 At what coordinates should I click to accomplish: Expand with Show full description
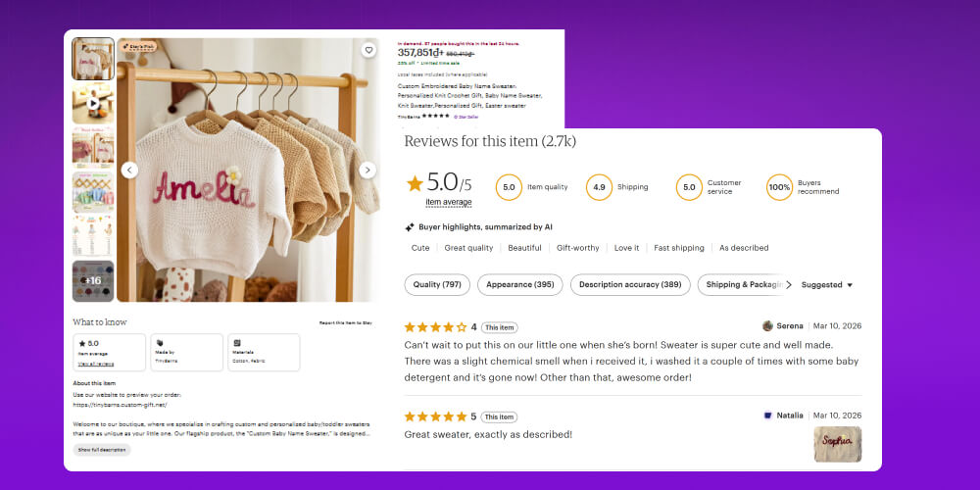101,450
